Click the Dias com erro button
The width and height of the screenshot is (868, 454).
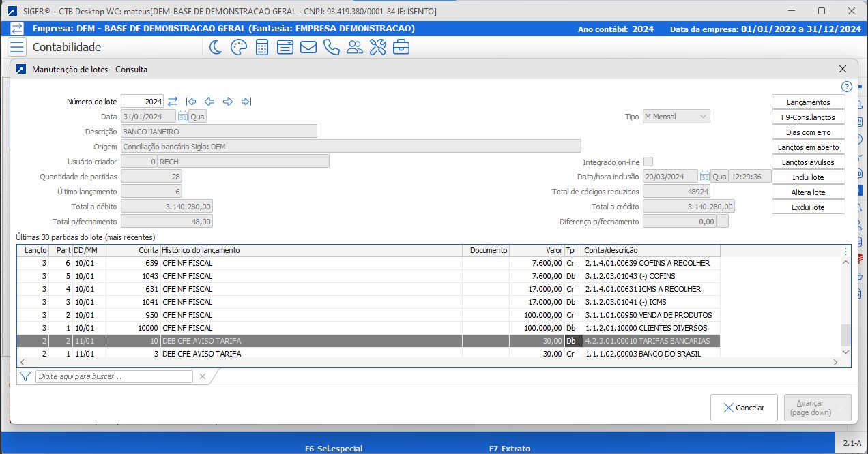pos(809,132)
